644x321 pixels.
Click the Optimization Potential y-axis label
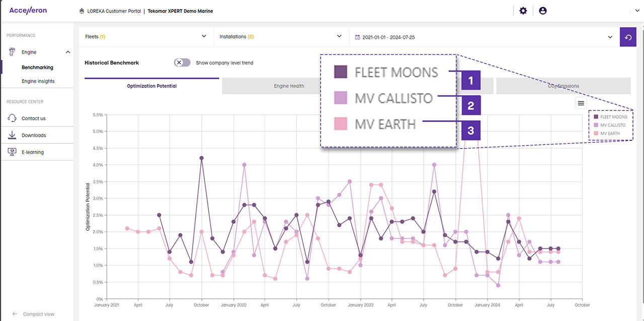coord(88,207)
